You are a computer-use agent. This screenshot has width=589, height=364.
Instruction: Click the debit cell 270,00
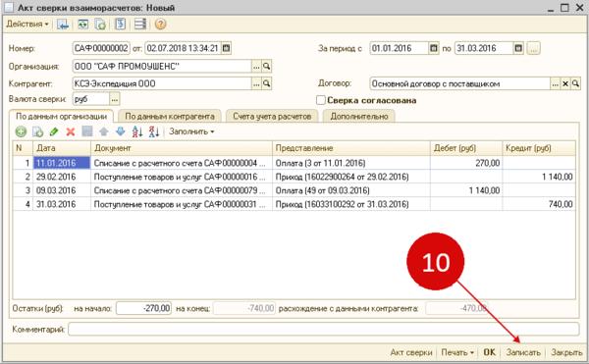point(466,163)
